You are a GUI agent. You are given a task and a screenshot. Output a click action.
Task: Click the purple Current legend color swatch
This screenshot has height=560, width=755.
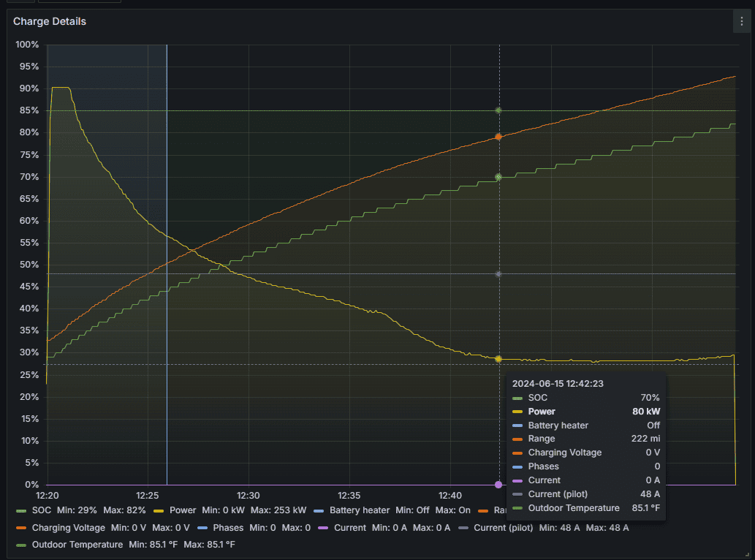tap(323, 529)
